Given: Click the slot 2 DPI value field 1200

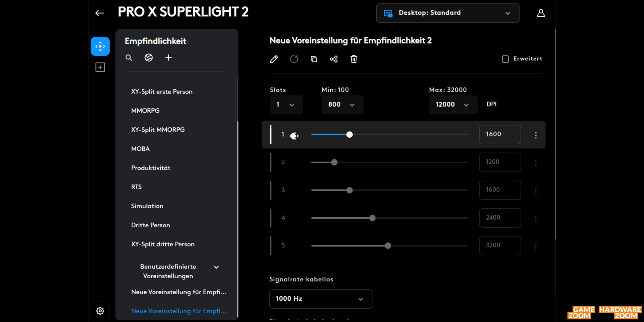Looking at the screenshot, I should tap(500, 162).
